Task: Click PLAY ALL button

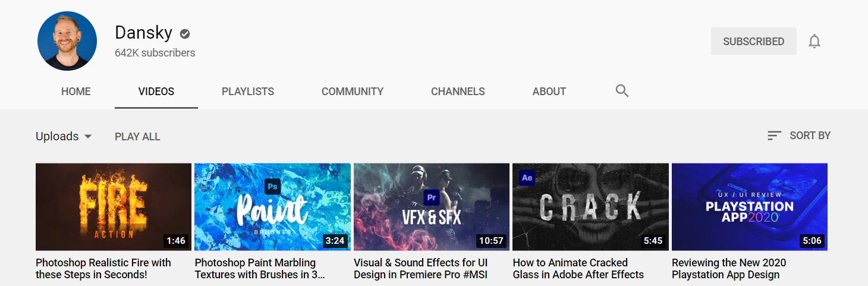Action: tap(137, 136)
